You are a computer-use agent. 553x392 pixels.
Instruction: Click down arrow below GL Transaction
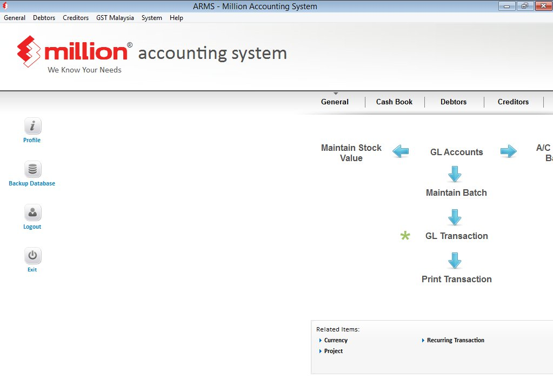click(x=455, y=261)
